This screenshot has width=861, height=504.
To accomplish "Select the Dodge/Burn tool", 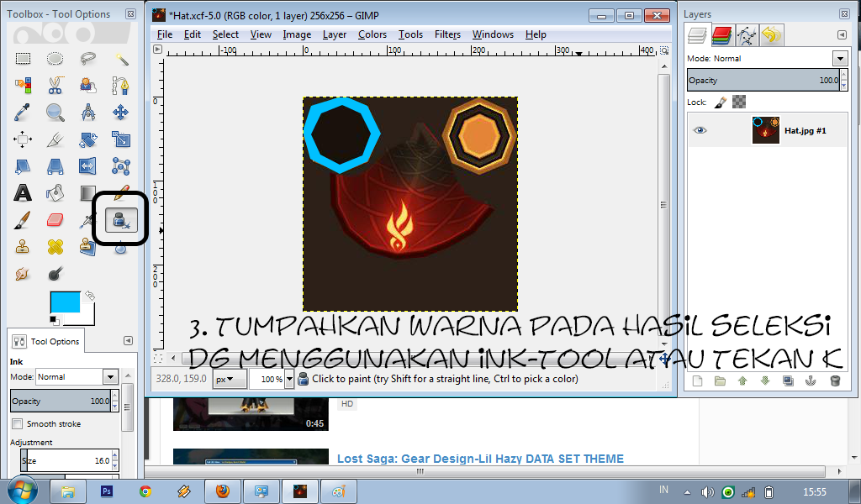I will [55, 274].
